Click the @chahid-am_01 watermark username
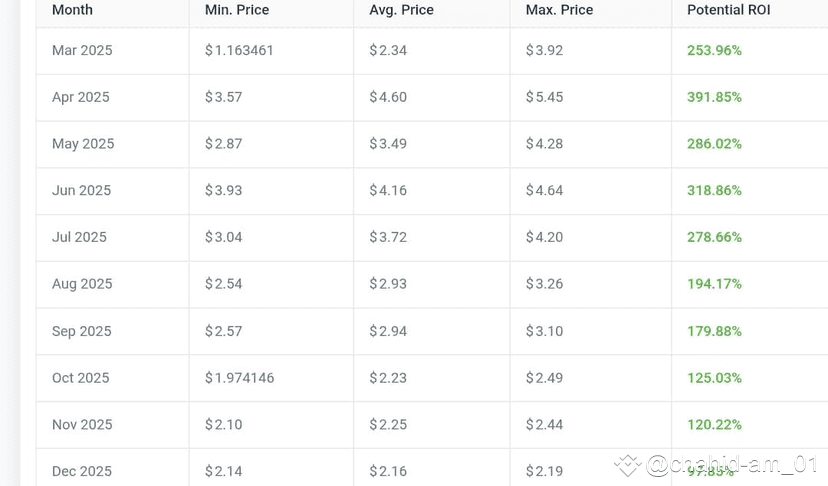This screenshot has height=486, width=828. [x=731, y=464]
